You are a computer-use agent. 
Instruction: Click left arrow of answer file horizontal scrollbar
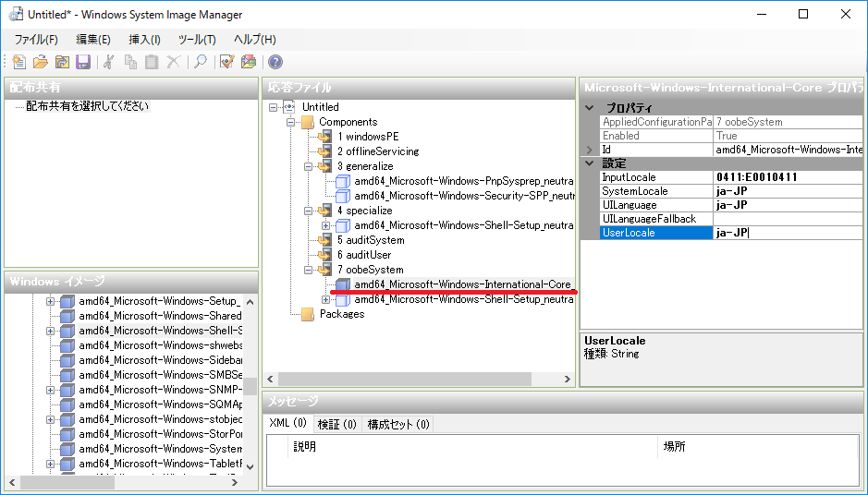tap(270, 379)
